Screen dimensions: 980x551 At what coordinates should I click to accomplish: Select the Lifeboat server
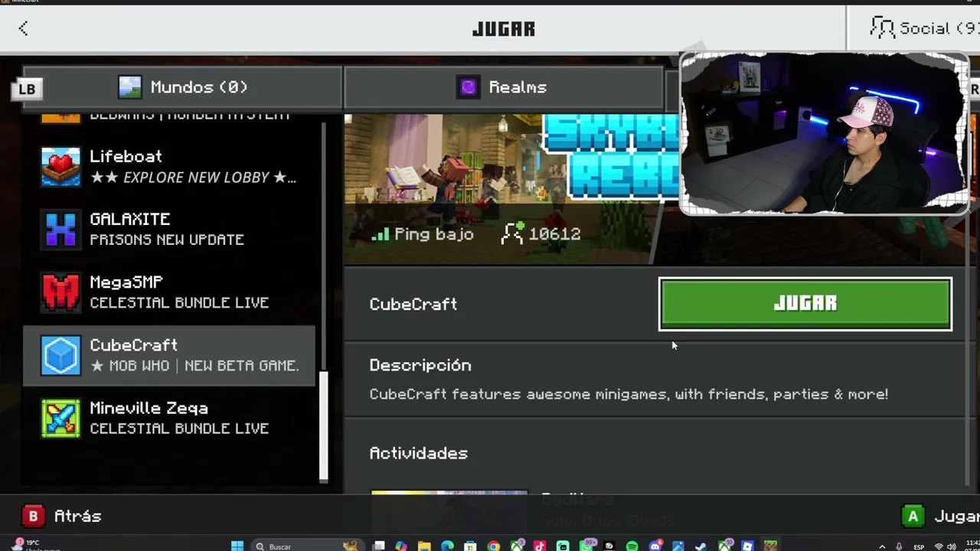tap(168, 166)
